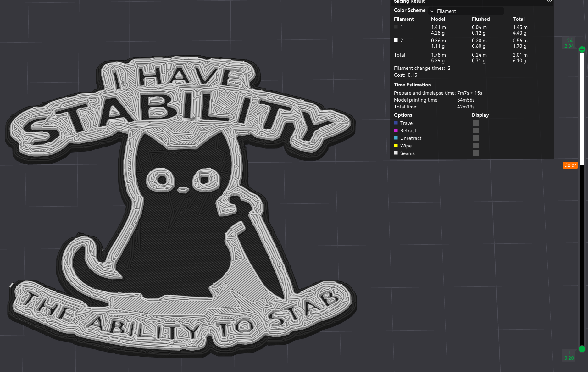The height and width of the screenshot is (372, 588).
Task: Click the top layer label showing 24
Action: click(x=569, y=41)
